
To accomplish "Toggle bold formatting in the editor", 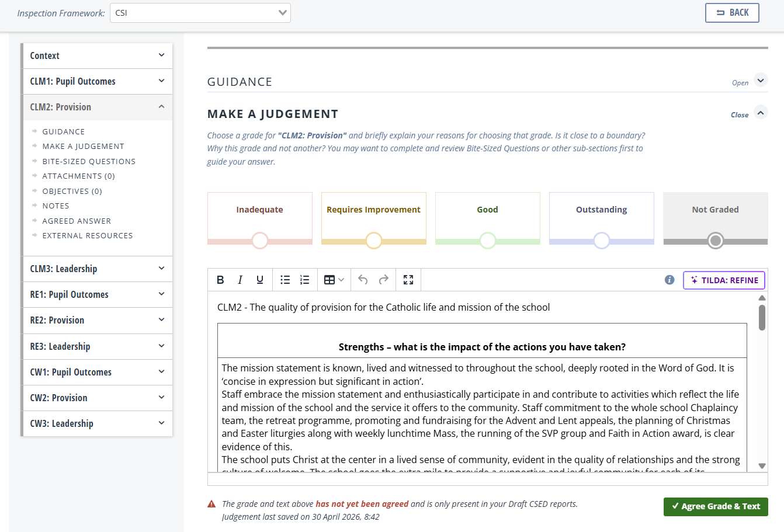I will [220, 280].
